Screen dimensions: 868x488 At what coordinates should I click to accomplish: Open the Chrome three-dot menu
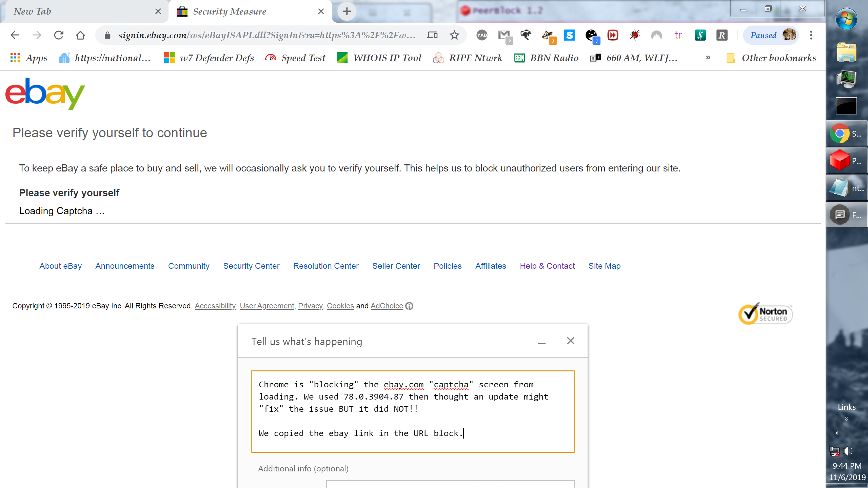click(x=811, y=35)
